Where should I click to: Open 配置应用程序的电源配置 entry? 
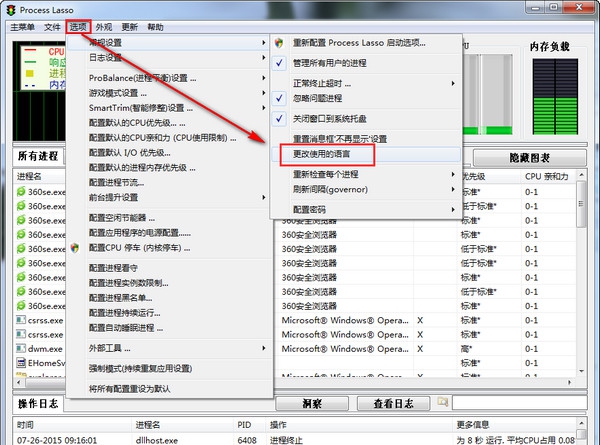(x=168, y=233)
